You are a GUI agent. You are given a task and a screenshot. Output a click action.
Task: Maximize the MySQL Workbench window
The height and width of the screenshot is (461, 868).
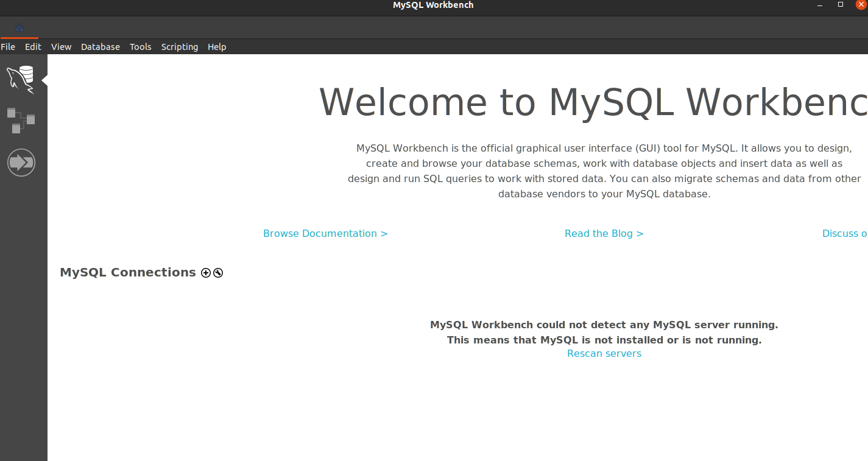841,5
